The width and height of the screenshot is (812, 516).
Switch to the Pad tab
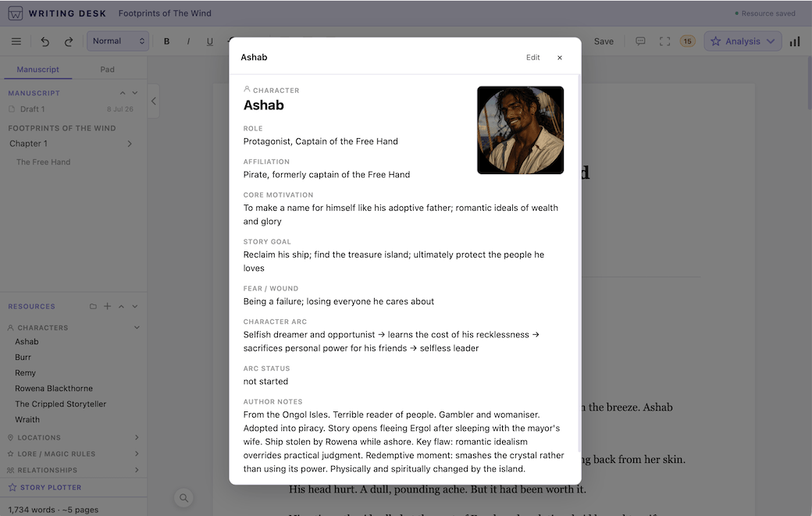tap(107, 69)
